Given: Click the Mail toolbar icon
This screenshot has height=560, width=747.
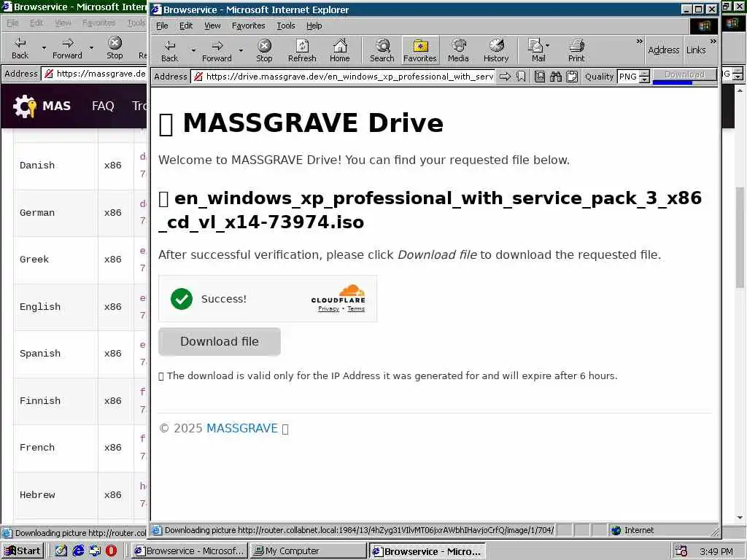Looking at the screenshot, I should 536,51.
